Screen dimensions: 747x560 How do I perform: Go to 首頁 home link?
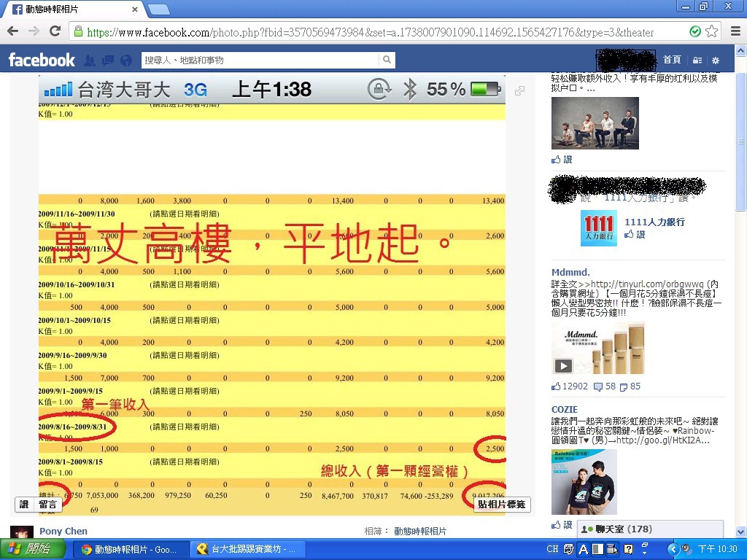coord(672,60)
